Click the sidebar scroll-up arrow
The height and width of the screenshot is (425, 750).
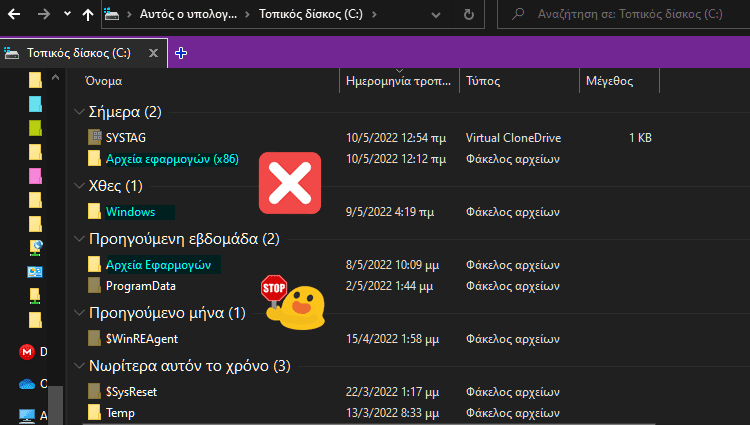point(55,77)
